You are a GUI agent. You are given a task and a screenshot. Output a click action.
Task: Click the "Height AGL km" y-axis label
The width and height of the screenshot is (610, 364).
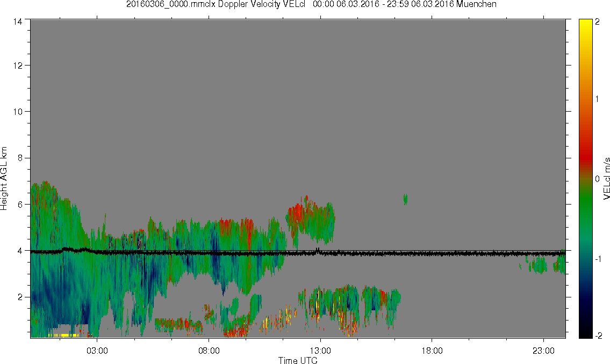tap(4, 178)
